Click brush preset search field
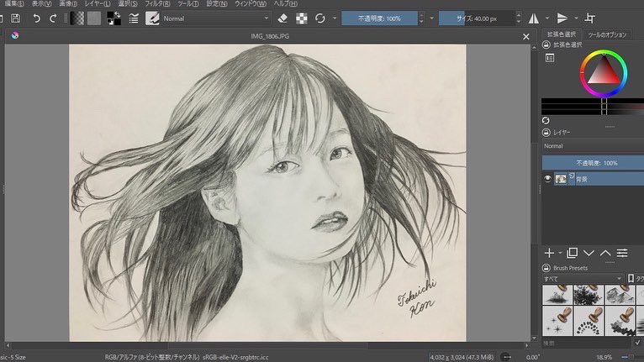The image size is (644, 362). [x=587, y=343]
